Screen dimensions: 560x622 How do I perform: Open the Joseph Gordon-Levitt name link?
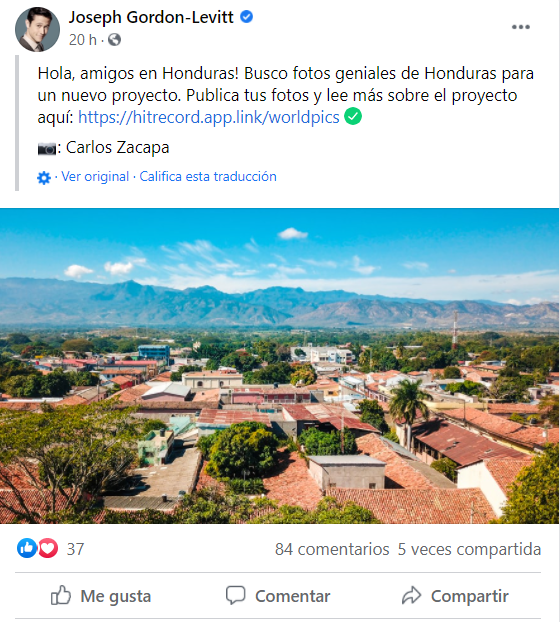(151, 17)
